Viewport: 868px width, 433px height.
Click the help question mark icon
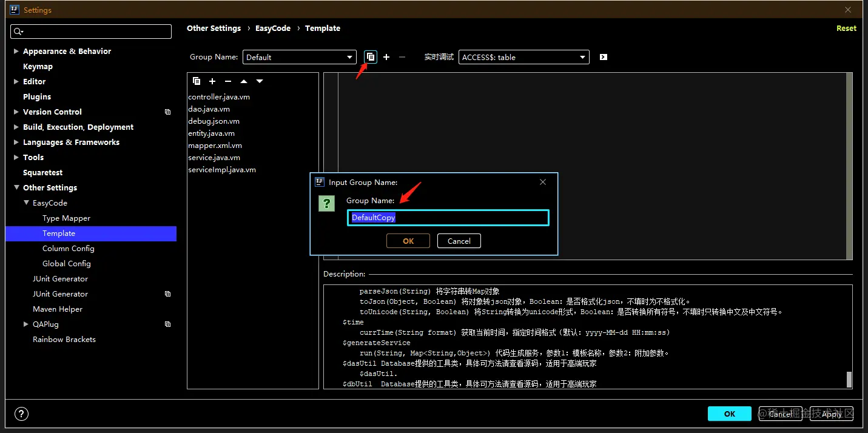click(21, 414)
